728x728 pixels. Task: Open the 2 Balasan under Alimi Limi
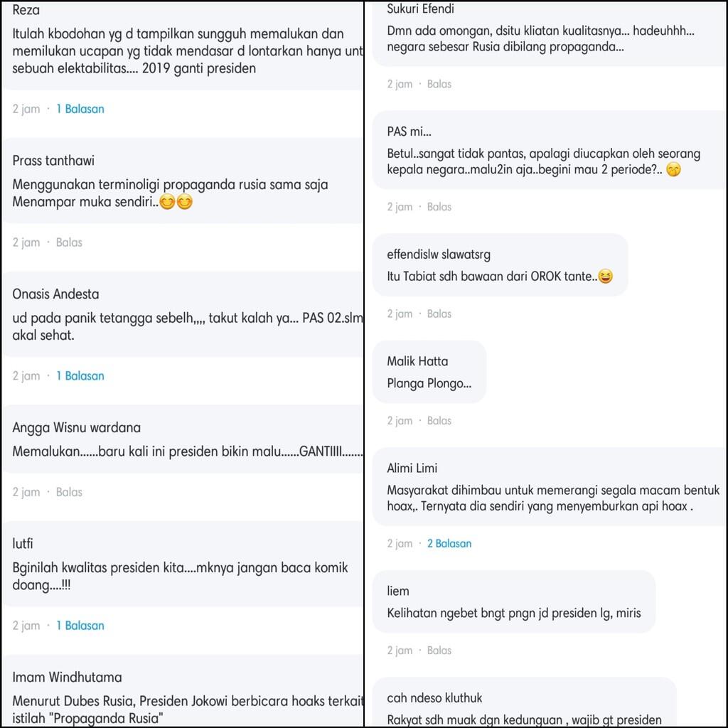click(x=449, y=544)
